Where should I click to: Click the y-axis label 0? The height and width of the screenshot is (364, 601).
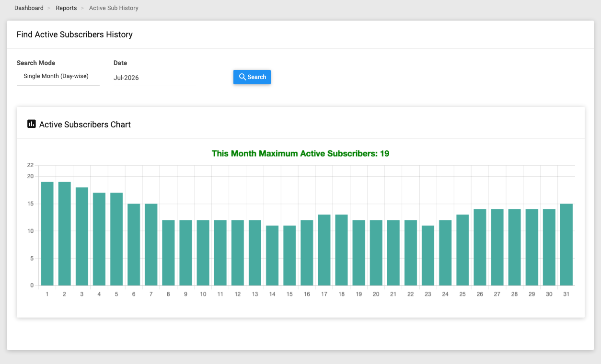click(32, 285)
